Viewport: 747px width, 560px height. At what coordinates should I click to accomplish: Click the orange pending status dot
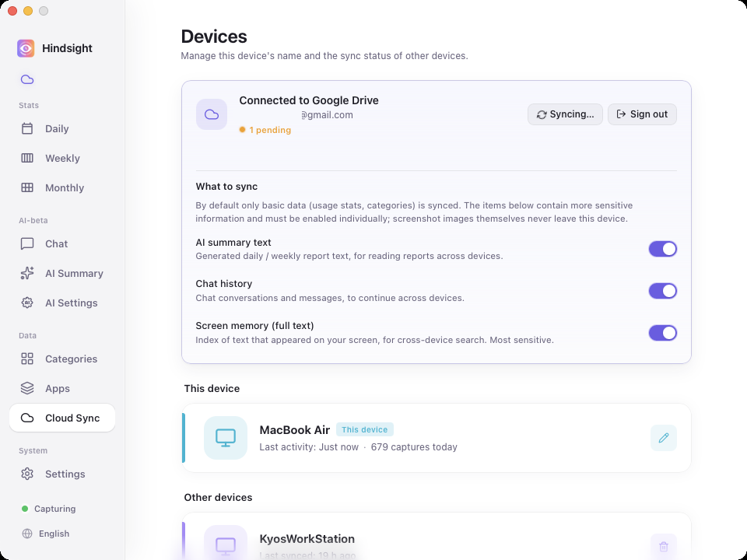click(x=242, y=130)
